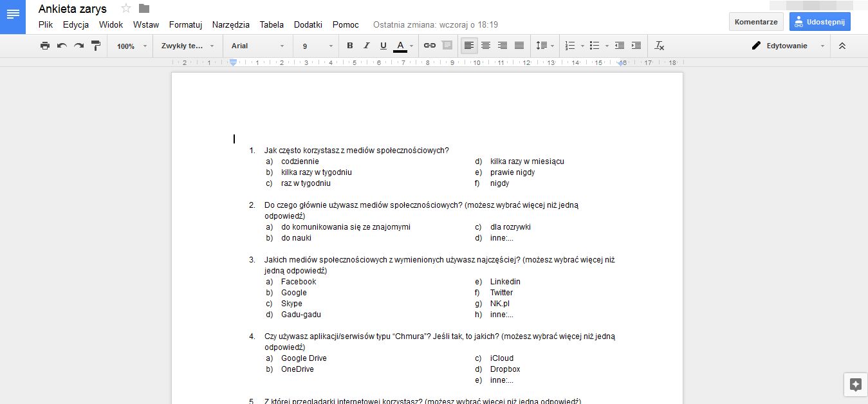Align text right
This screenshot has height=404, width=868.
pos(503,46)
